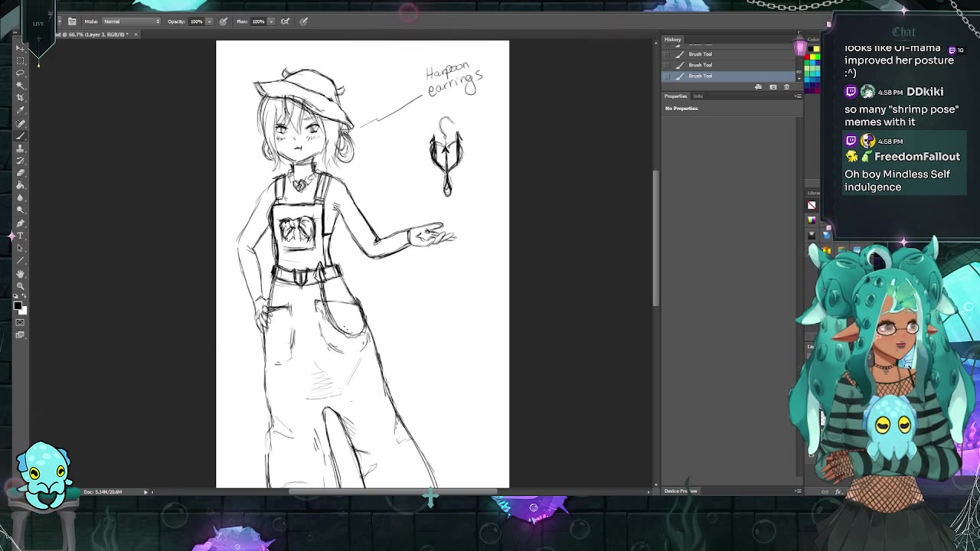Create new document from current state
This screenshot has height=551, width=980.
[x=759, y=87]
